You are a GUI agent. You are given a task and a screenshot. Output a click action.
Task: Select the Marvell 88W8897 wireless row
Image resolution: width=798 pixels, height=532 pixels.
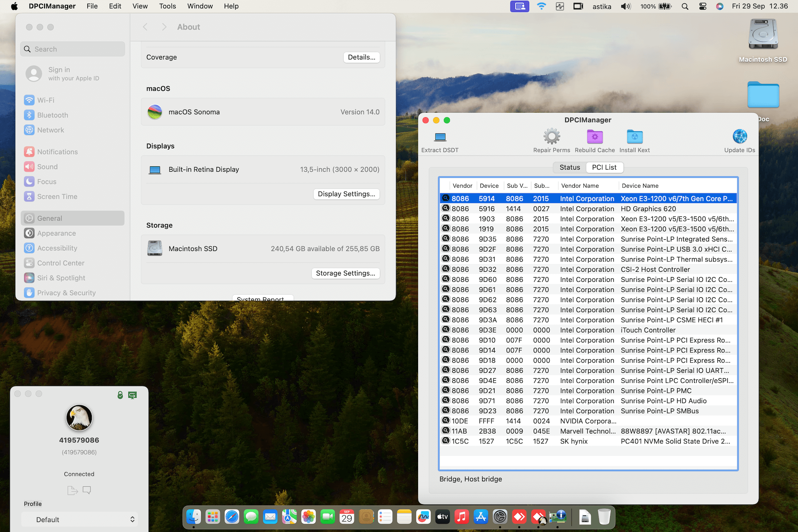[x=589, y=431]
